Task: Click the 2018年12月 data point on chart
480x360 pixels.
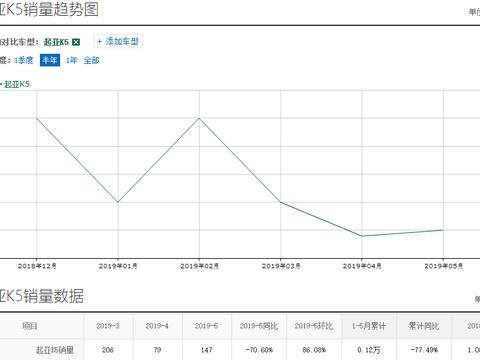Action: point(37,118)
